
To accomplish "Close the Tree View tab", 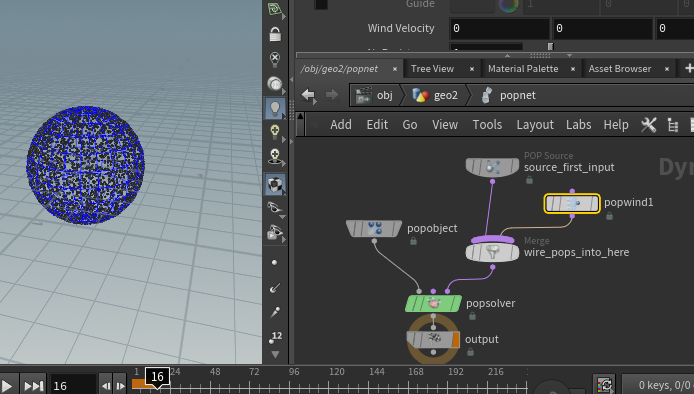I will coord(472,69).
